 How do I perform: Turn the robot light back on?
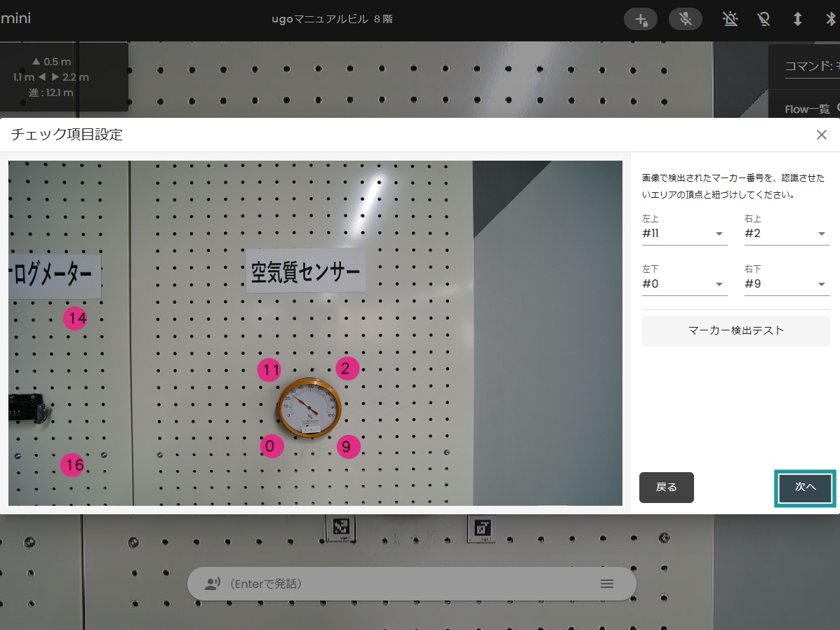coord(764,19)
